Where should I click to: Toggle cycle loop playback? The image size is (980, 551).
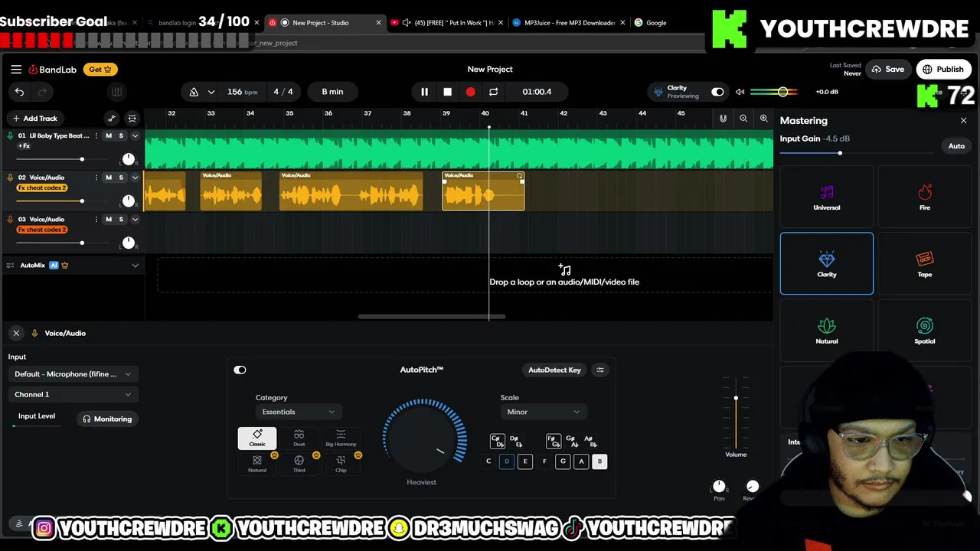coord(493,92)
